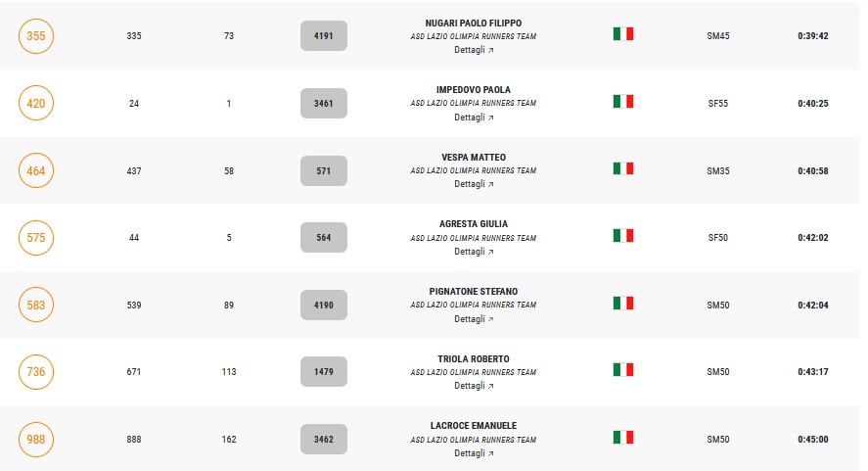868x471 pixels.
Task: Click the Italian flag for Vespa Matteo
Action: point(623,168)
